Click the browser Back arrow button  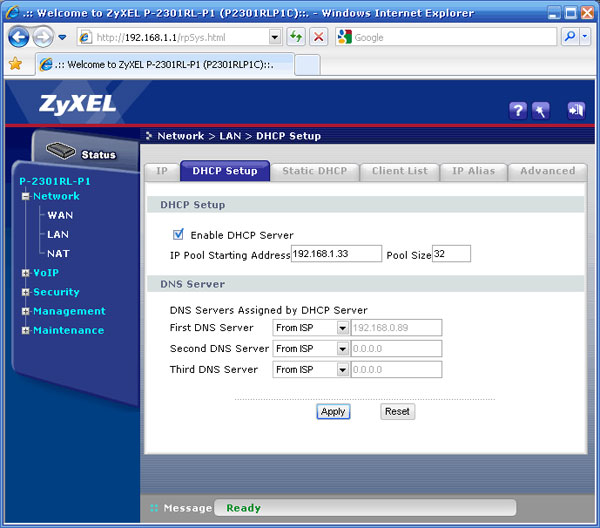coord(19,37)
